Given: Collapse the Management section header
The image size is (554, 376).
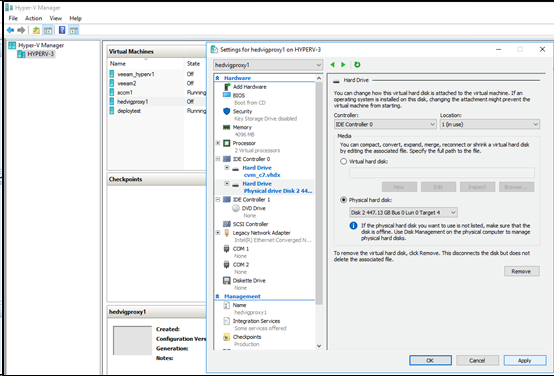Looking at the screenshot, I should pos(218,296).
